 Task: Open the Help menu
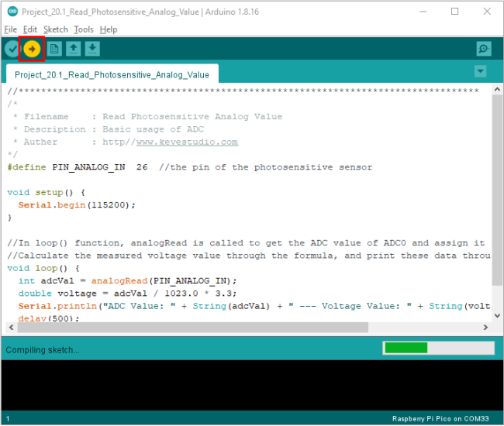109,29
